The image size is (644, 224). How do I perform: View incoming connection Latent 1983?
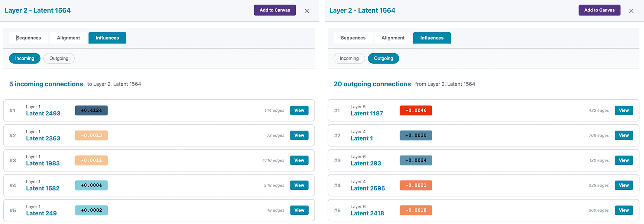click(299, 160)
